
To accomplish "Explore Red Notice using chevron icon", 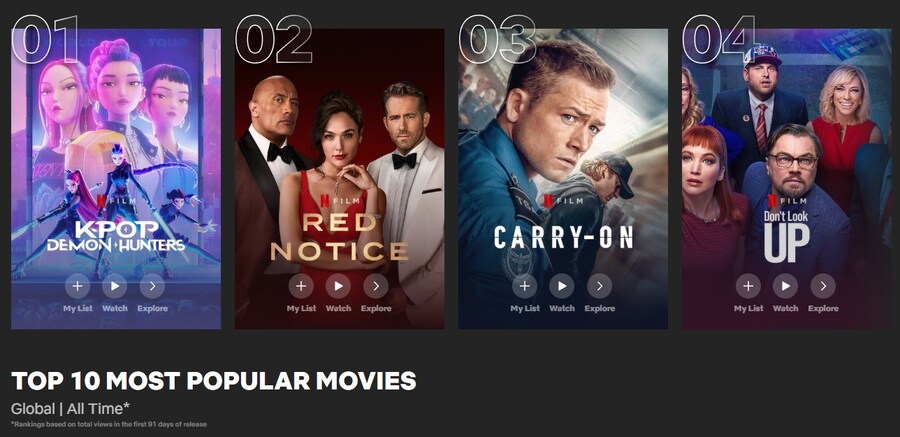I will click(376, 286).
